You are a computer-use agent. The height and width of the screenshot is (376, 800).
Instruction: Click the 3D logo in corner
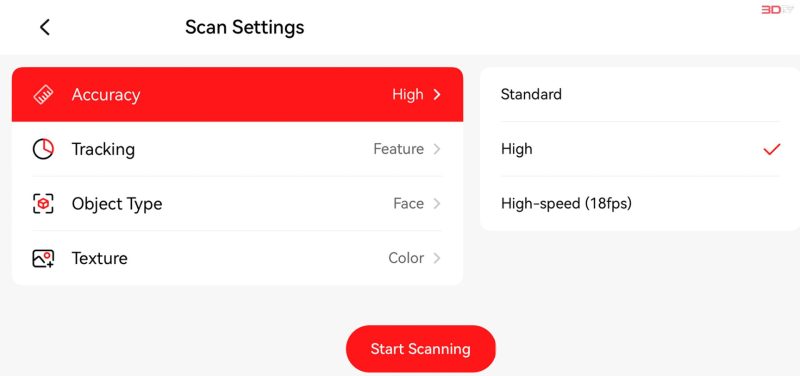(x=778, y=10)
